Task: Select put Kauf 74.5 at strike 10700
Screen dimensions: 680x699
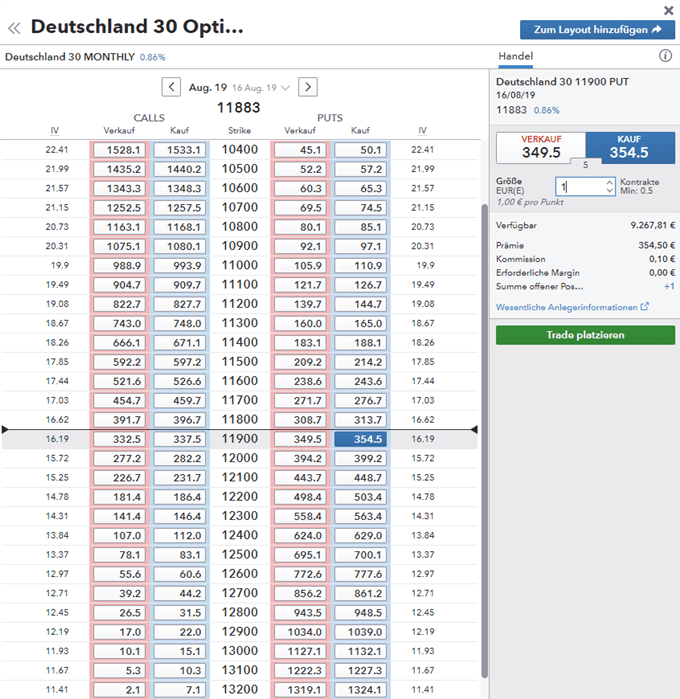Action: click(x=361, y=208)
